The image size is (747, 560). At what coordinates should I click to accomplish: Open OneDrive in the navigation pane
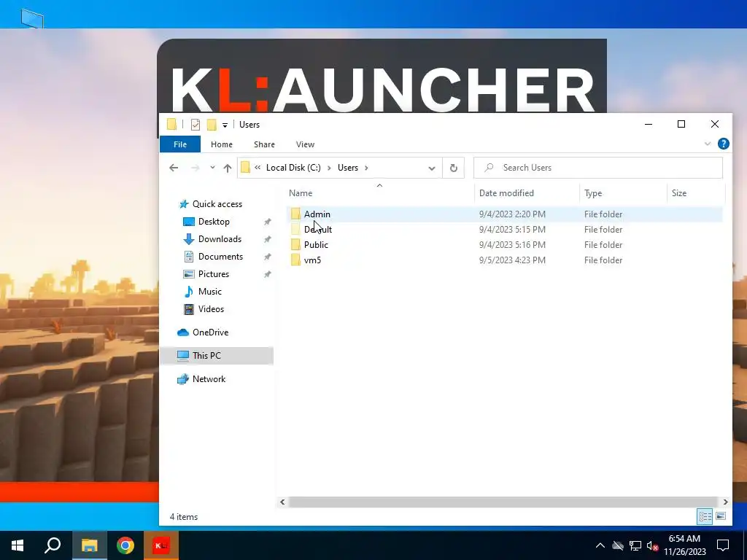click(x=210, y=332)
